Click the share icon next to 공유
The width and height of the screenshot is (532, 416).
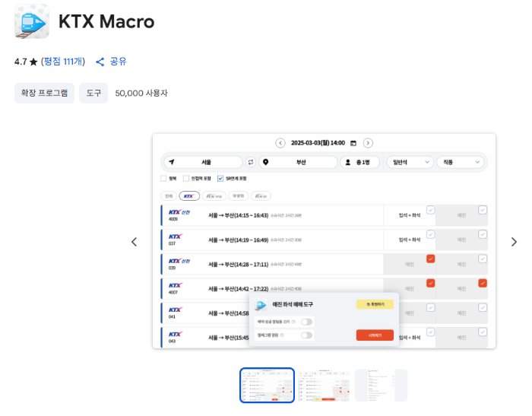pyautogui.click(x=100, y=62)
